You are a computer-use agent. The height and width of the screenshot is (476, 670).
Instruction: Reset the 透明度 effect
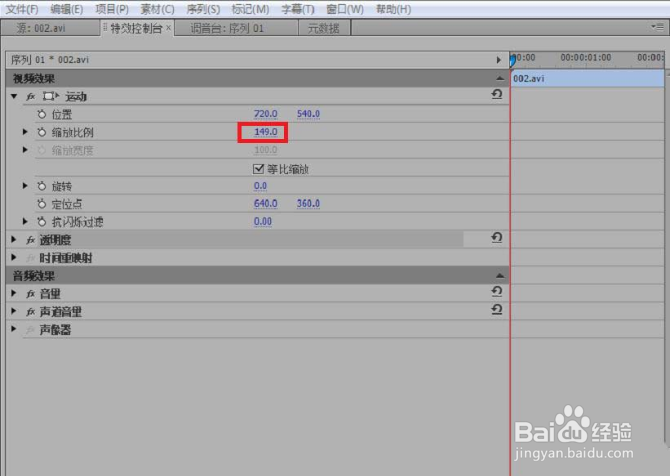pos(497,237)
